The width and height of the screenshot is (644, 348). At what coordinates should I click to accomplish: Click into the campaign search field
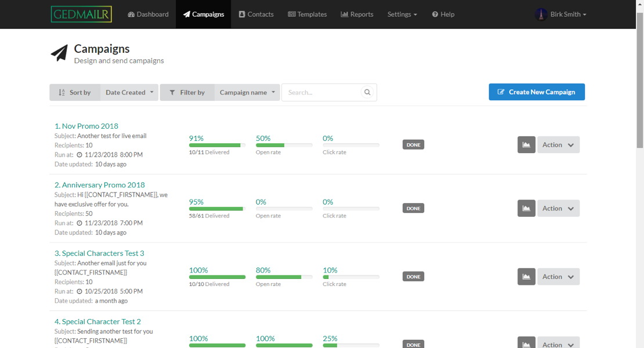[x=321, y=92]
